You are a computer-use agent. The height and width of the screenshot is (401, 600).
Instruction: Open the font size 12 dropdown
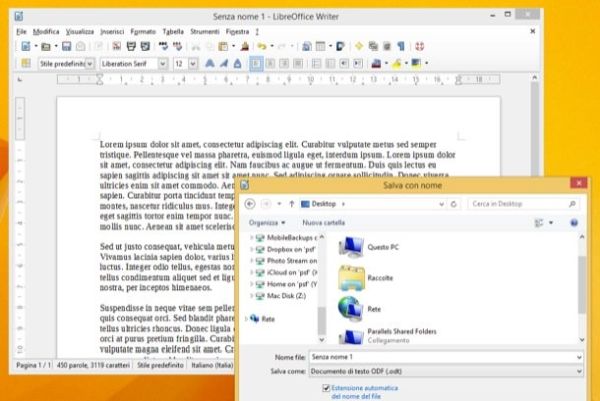pyautogui.click(x=193, y=64)
